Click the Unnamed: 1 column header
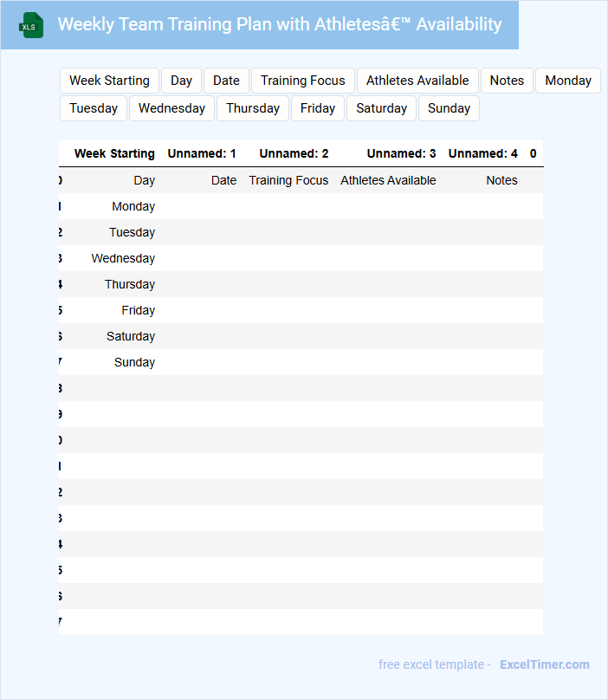608x700 pixels. [202, 153]
